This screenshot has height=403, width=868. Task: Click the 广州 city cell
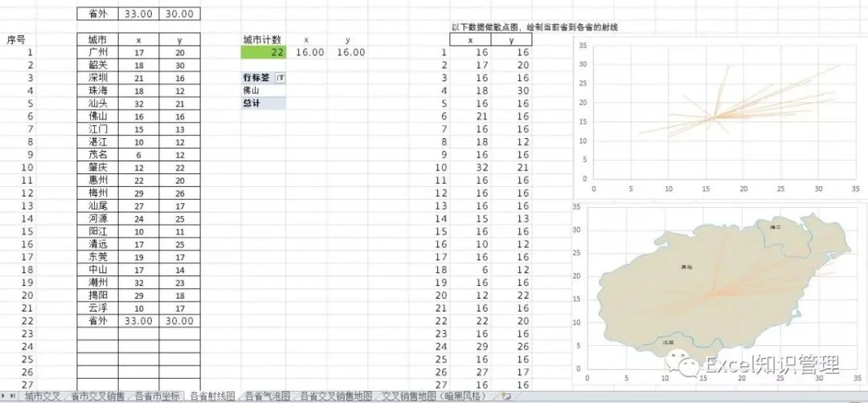pos(97,52)
